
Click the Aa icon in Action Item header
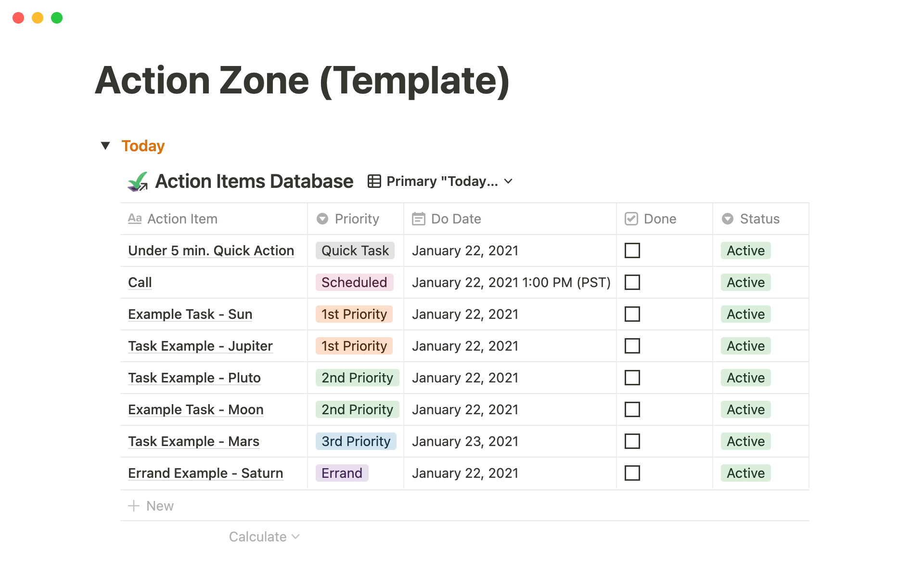[x=135, y=219]
